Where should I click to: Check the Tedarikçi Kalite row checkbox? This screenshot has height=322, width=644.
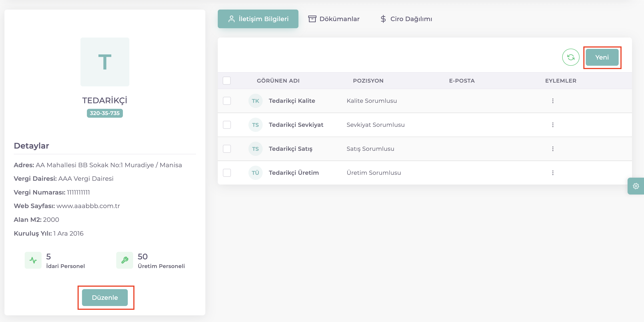click(x=226, y=101)
